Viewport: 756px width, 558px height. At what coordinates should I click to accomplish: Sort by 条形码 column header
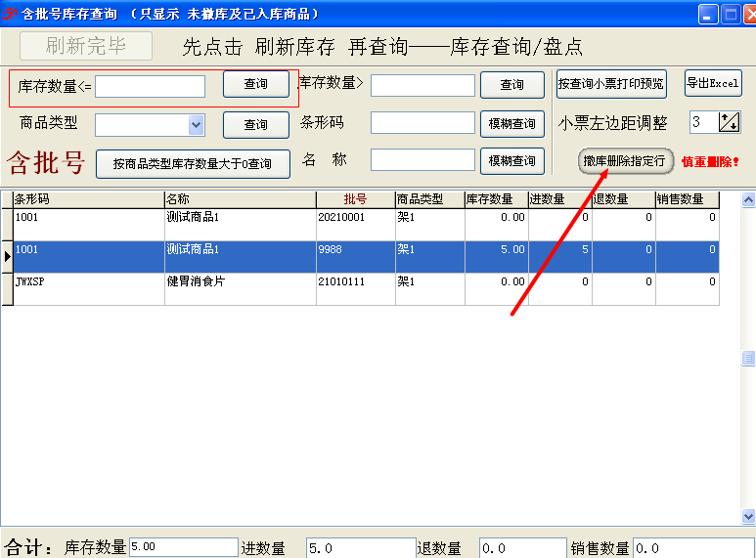(x=89, y=199)
